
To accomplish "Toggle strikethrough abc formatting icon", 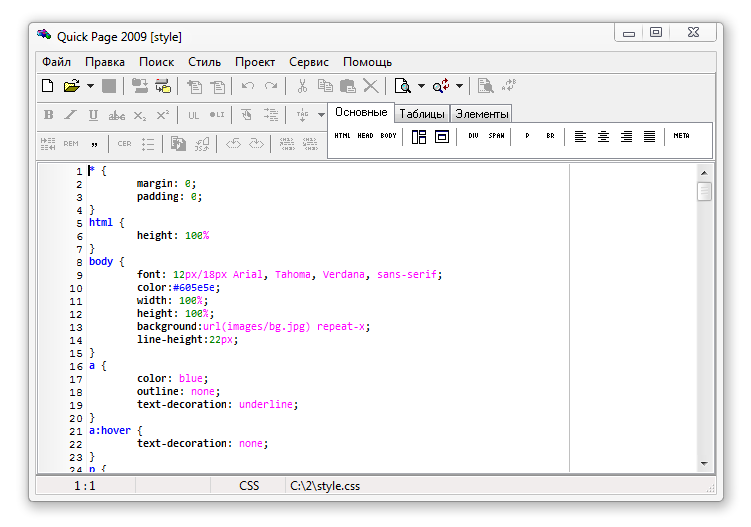I will [116, 115].
